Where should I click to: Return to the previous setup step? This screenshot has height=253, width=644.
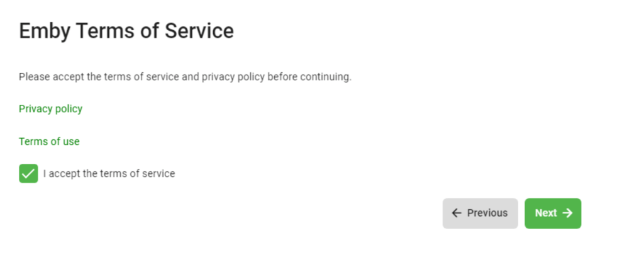[480, 213]
